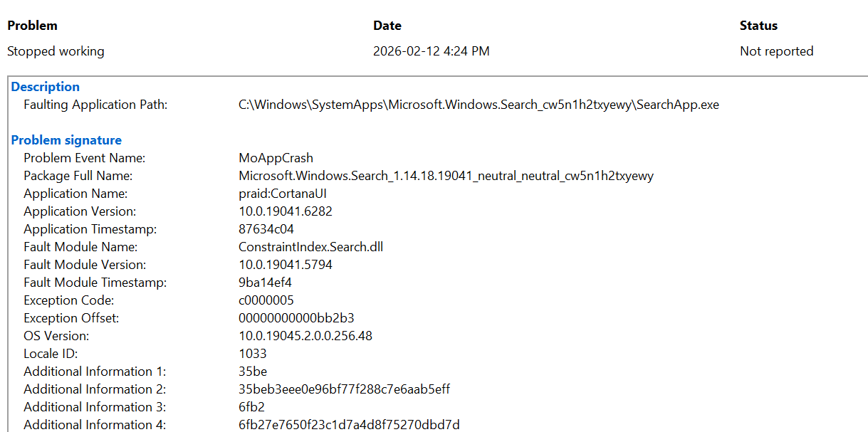Click the praid:CortanaUI application name
The width and height of the screenshot is (868, 432).
tap(283, 194)
